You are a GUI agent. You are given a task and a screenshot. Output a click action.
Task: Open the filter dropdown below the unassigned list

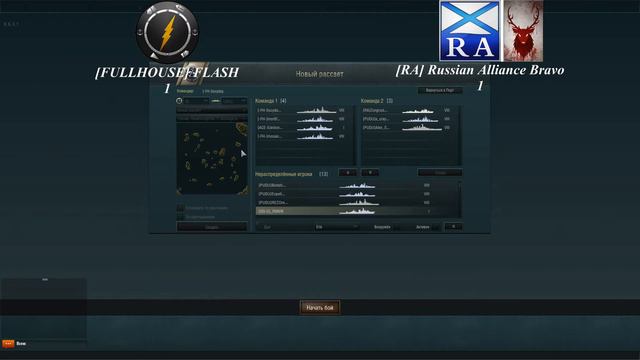[x=337, y=227]
